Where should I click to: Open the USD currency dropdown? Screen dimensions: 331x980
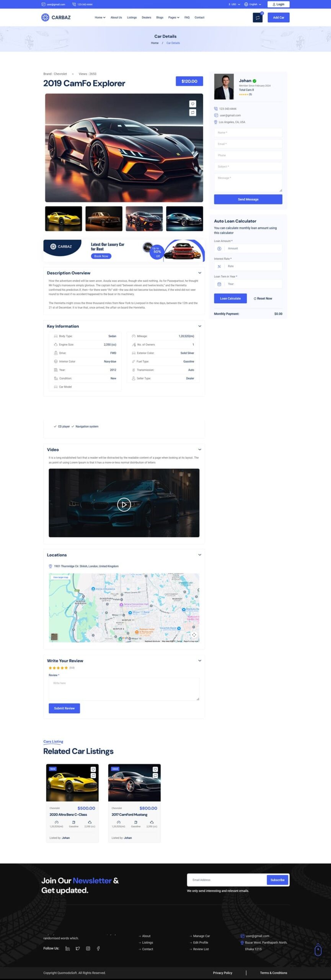tap(234, 5)
